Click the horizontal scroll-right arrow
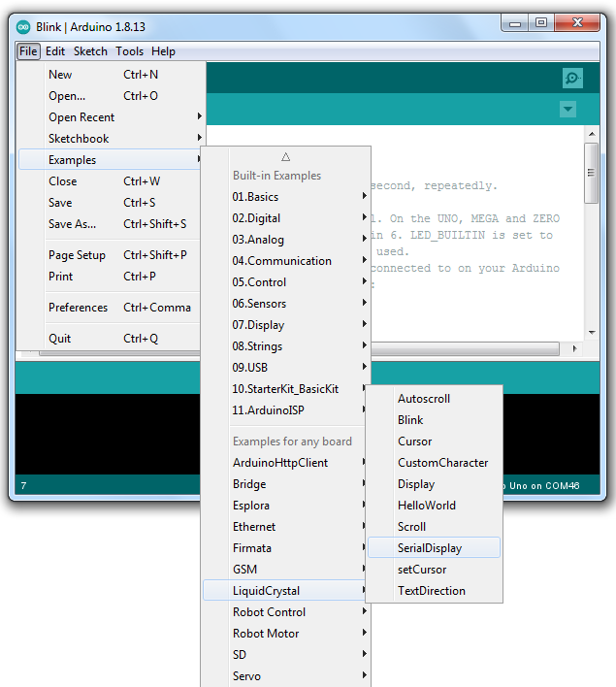This screenshot has height=687, width=616. [x=575, y=348]
